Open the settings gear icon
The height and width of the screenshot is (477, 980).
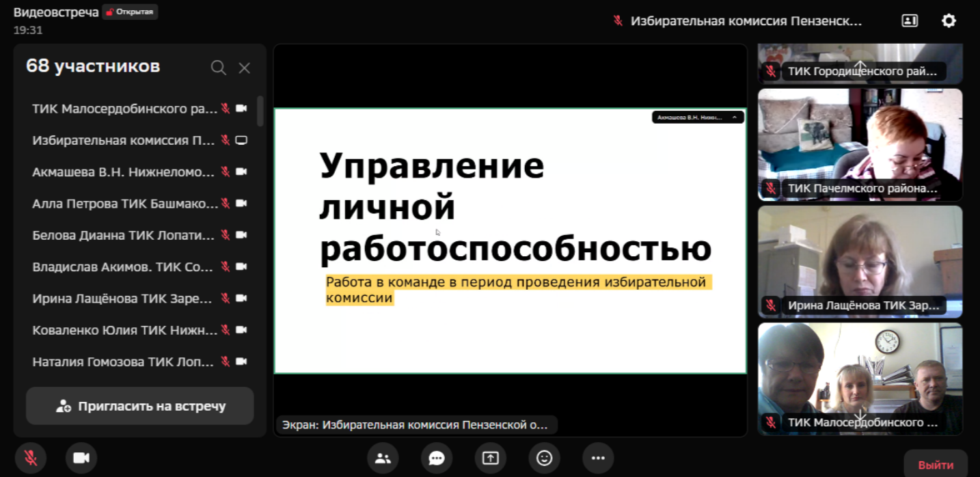pos(949,21)
